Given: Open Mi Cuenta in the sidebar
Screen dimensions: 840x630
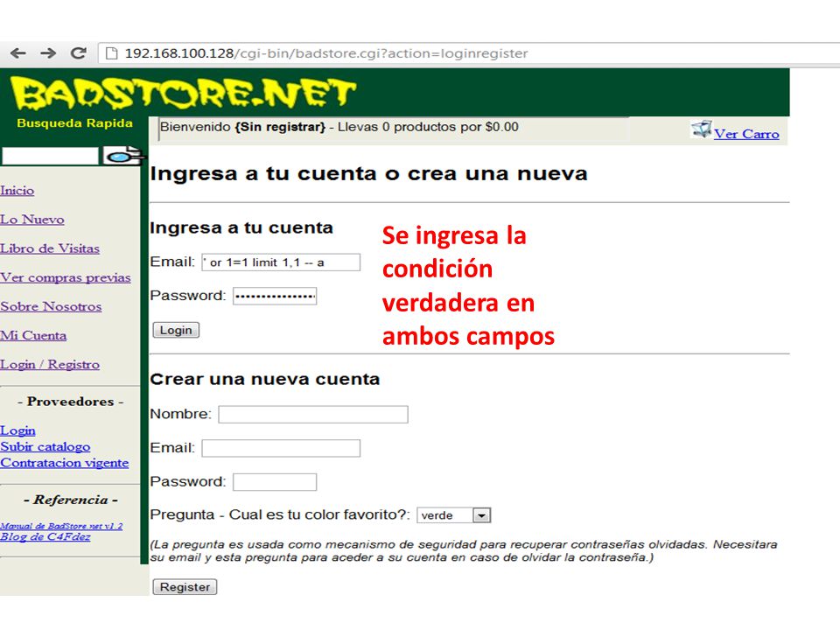Looking at the screenshot, I should [x=33, y=335].
